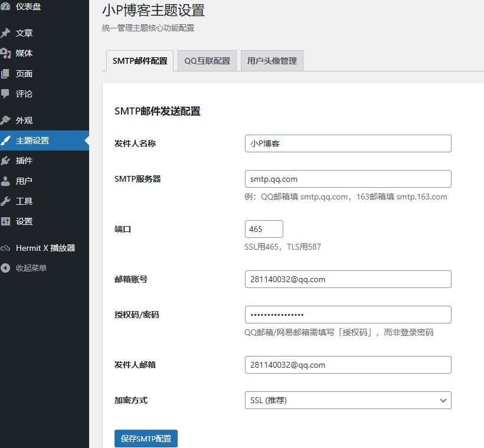
Task: Switch to the QQ互联配置 tab
Action: 207,61
